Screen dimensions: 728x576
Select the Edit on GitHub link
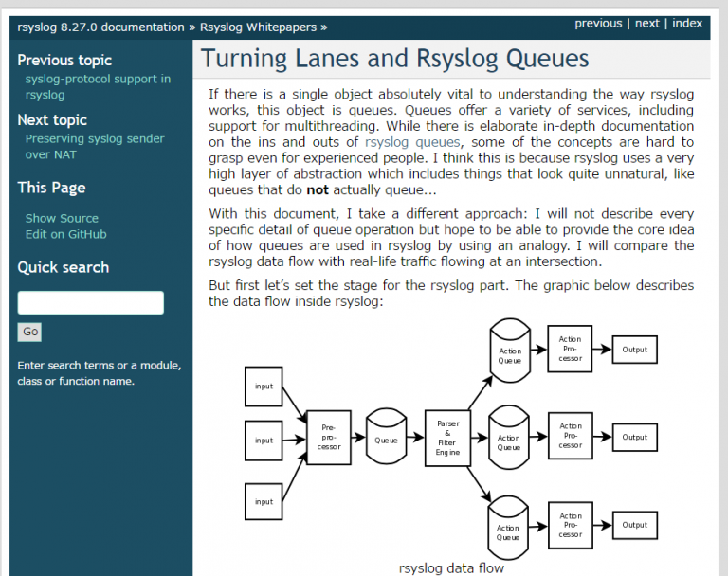click(65, 234)
